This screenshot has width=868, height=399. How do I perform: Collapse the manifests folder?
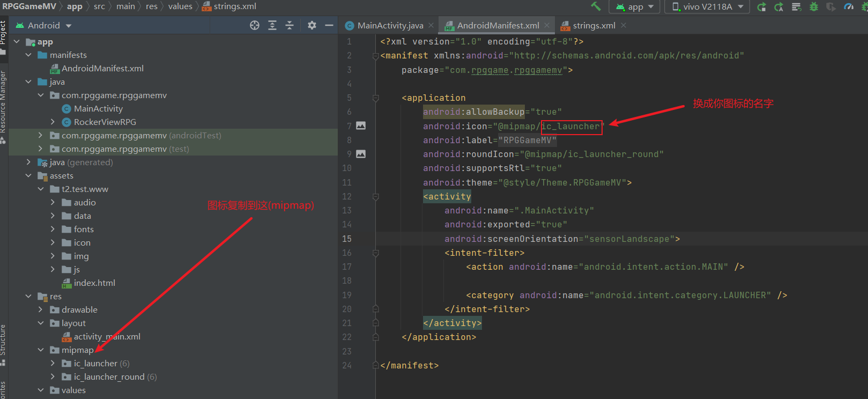[x=28, y=55]
